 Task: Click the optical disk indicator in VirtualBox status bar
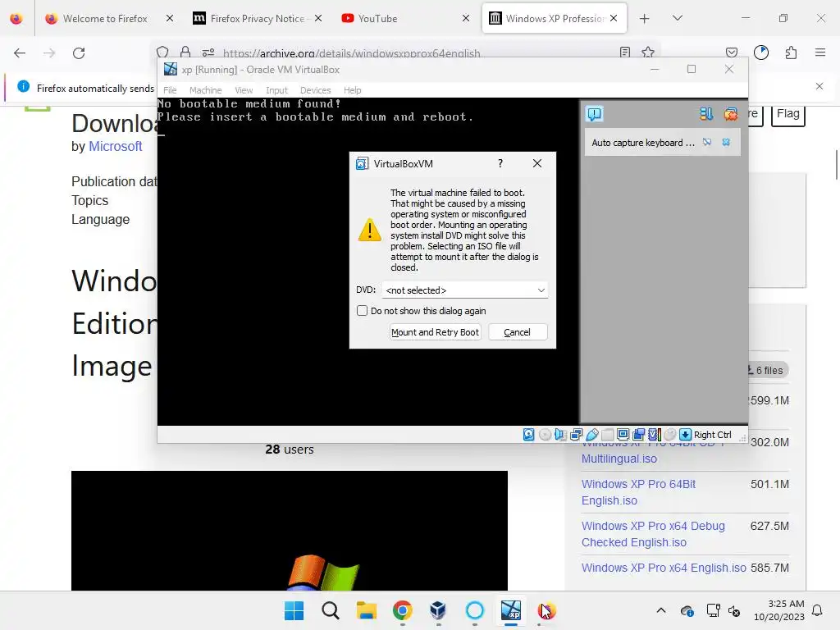[x=545, y=435]
